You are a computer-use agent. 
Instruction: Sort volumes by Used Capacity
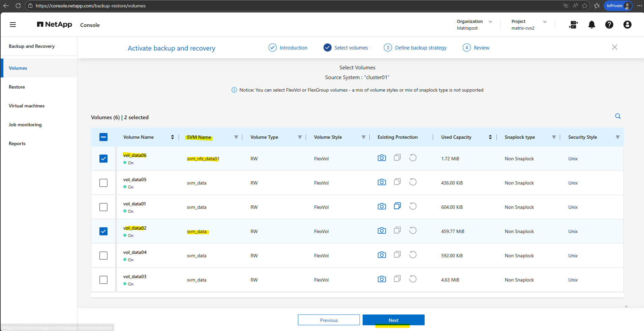pyautogui.click(x=490, y=137)
